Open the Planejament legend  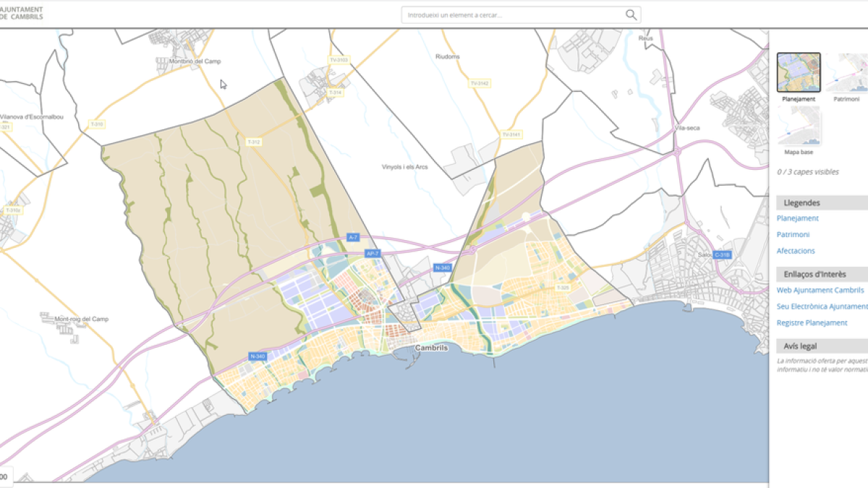pyautogui.click(x=797, y=218)
